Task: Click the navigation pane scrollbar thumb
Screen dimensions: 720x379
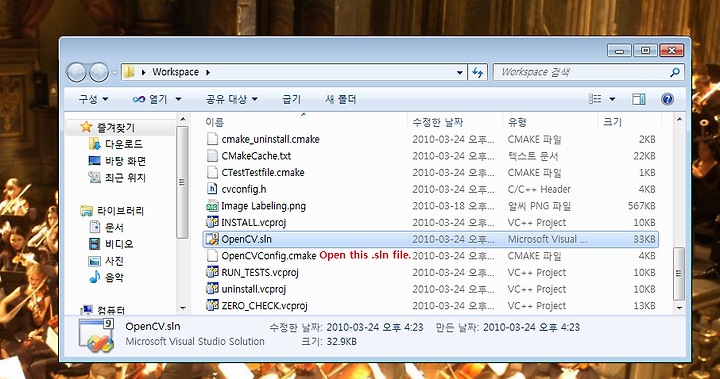Action: tap(182, 182)
